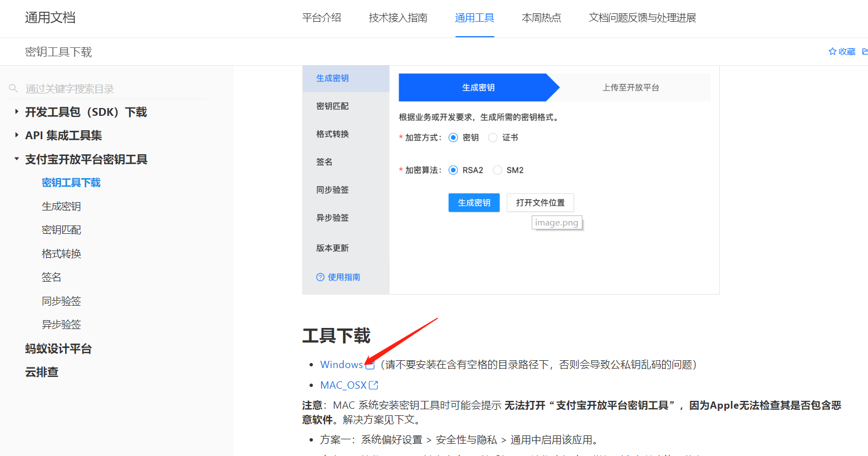
Task: Select the 密钥 radio button for 加签方式
Action: [453, 138]
